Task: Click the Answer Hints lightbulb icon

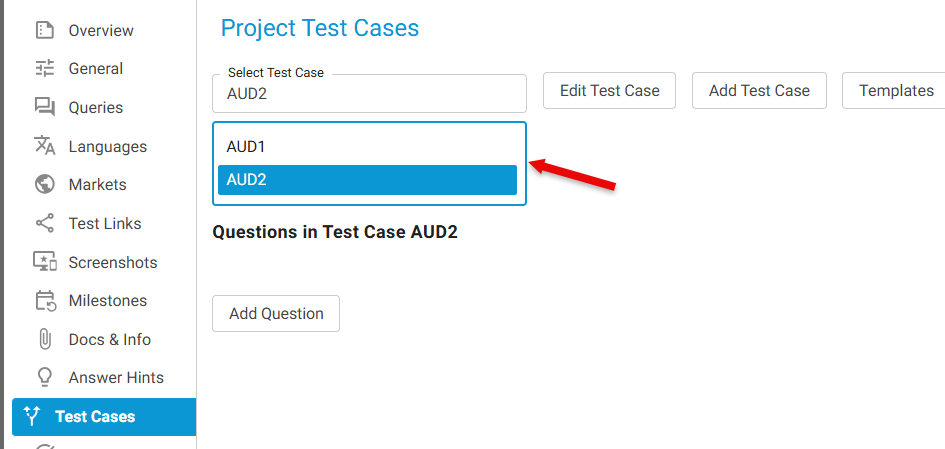Action: (x=45, y=377)
